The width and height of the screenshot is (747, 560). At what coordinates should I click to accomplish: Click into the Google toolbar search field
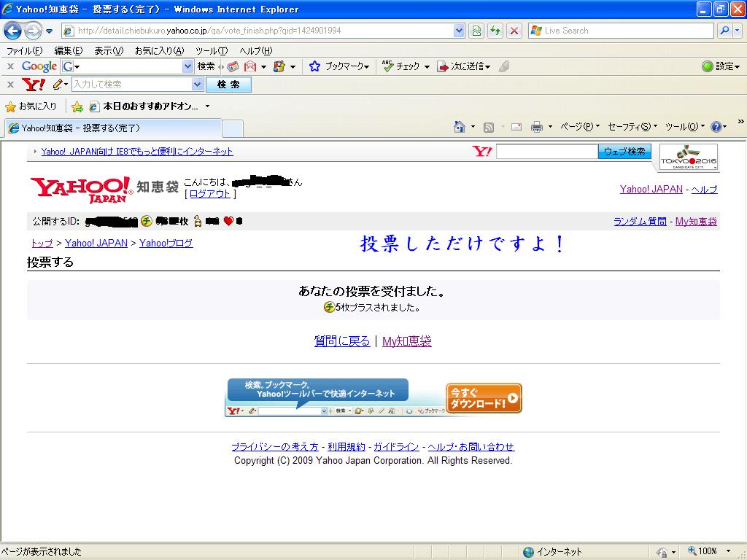click(x=128, y=66)
